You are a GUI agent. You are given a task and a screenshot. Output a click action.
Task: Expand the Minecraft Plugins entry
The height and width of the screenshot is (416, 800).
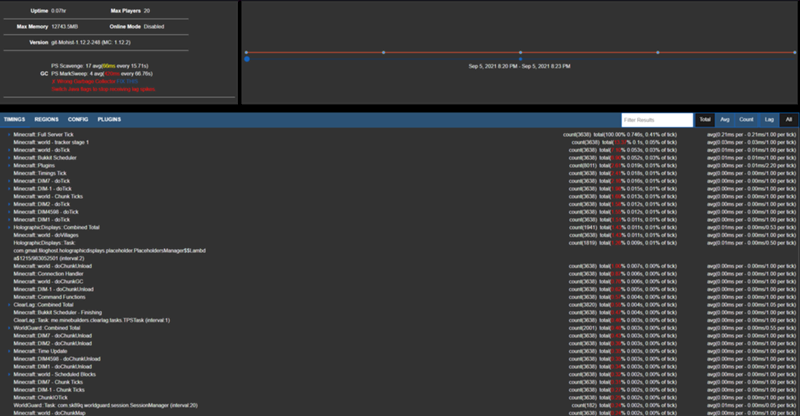pos(9,165)
